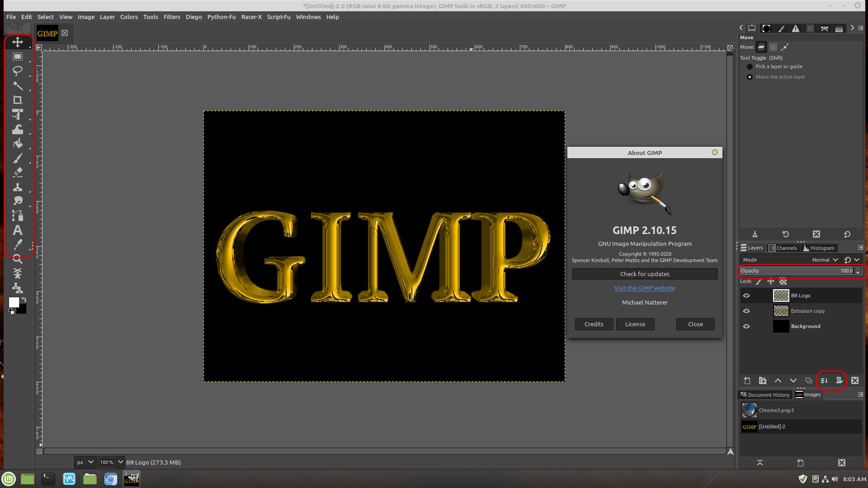The image size is (868, 488).
Task: Select the Paths tool
Action: (18, 216)
